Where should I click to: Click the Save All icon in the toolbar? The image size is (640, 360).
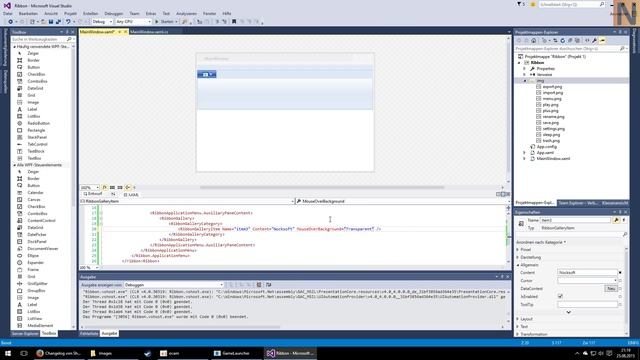(58, 22)
